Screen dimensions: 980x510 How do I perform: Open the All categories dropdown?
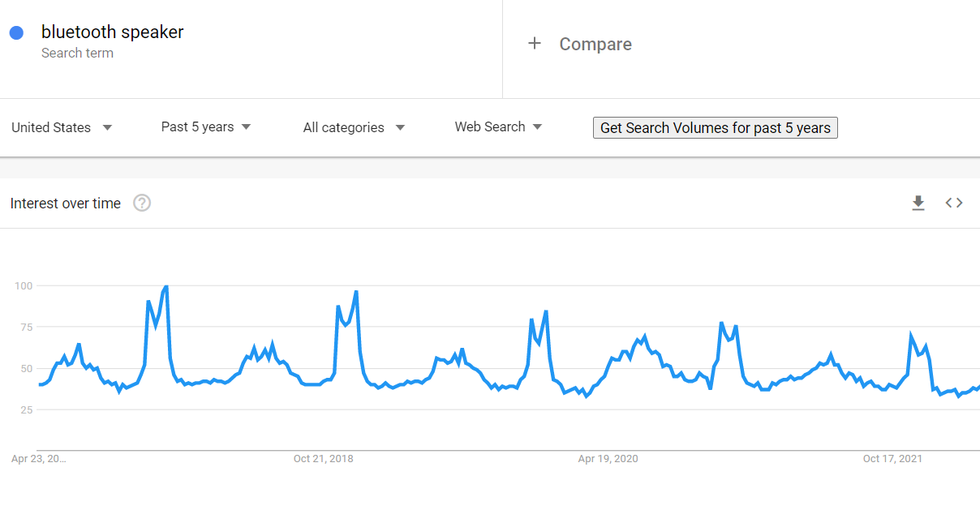pos(354,127)
